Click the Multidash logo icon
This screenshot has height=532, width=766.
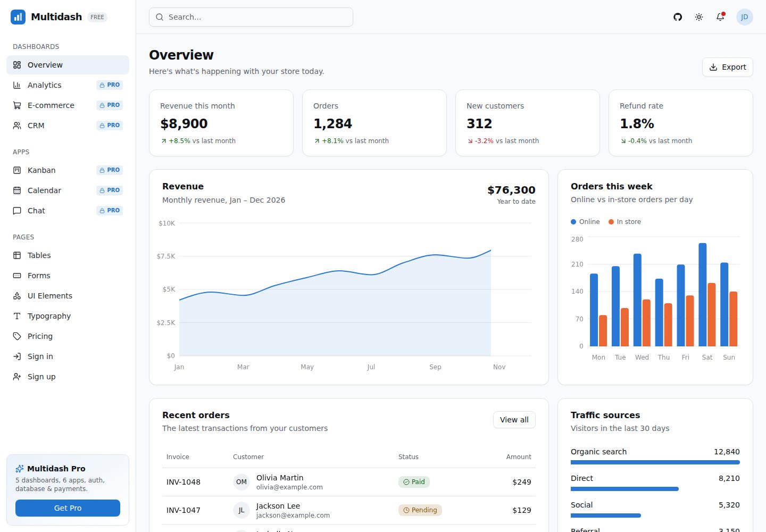click(x=18, y=17)
